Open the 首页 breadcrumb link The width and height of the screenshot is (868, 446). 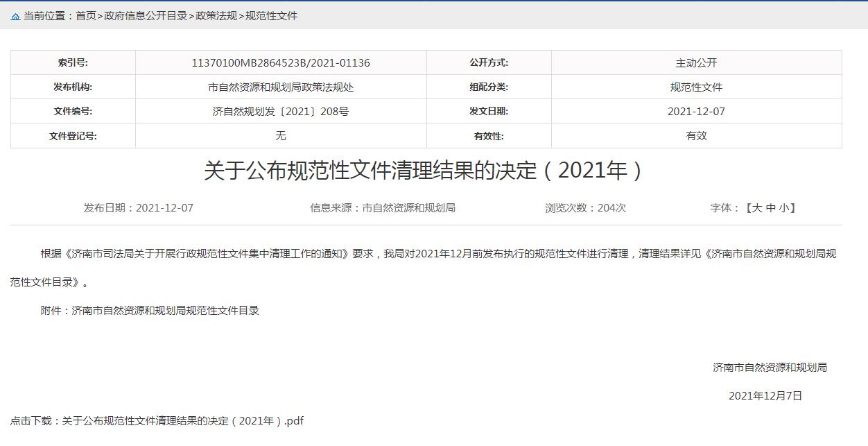click(86, 15)
